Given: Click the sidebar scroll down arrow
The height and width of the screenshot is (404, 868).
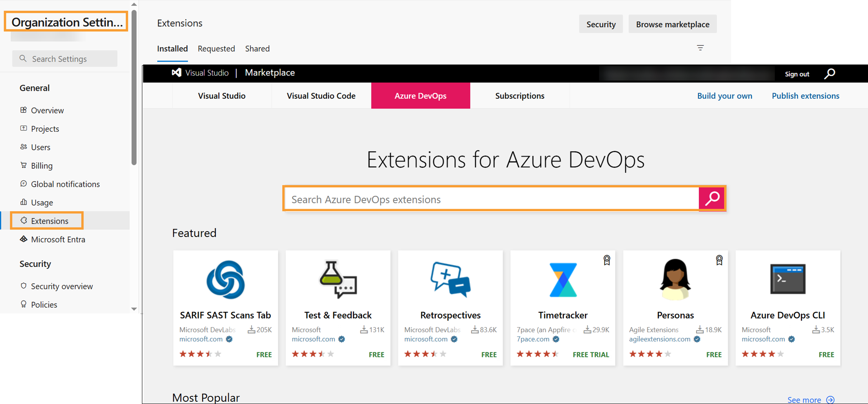Looking at the screenshot, I should [134, 309].
